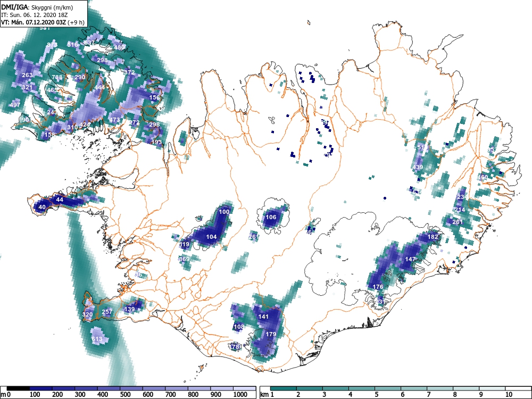Click visibility value '40' on western peninsula
Screen dimensions: 532x399
coord(42,207)
